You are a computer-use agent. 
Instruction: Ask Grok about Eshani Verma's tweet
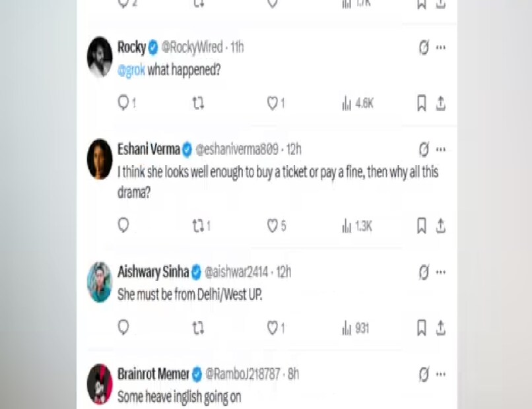(x=424, y=149)
